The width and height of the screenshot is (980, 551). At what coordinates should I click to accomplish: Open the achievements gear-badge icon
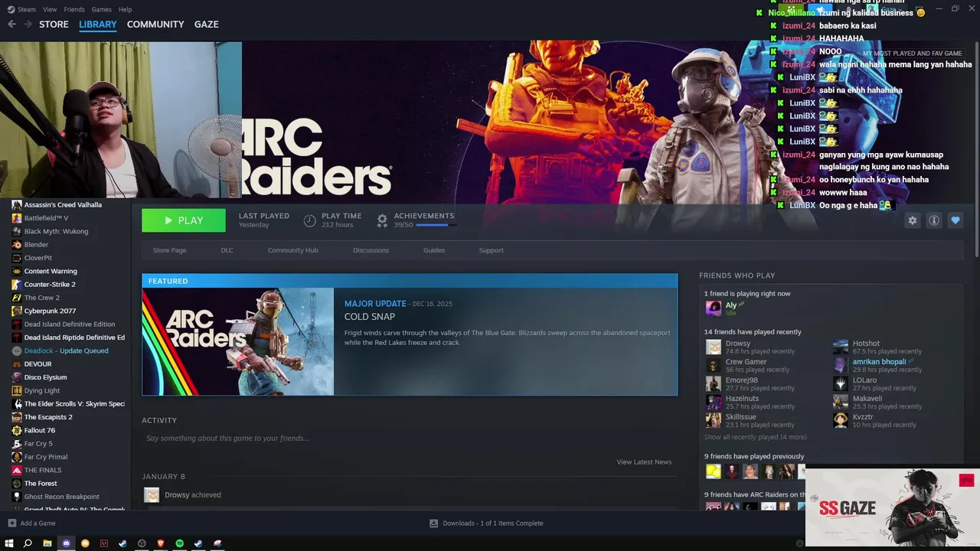[382, 220]
